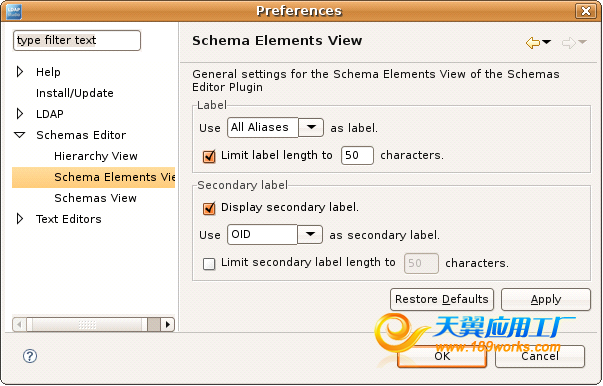
Task: Click the Restore Defaults button
Action: click(442, 299)
